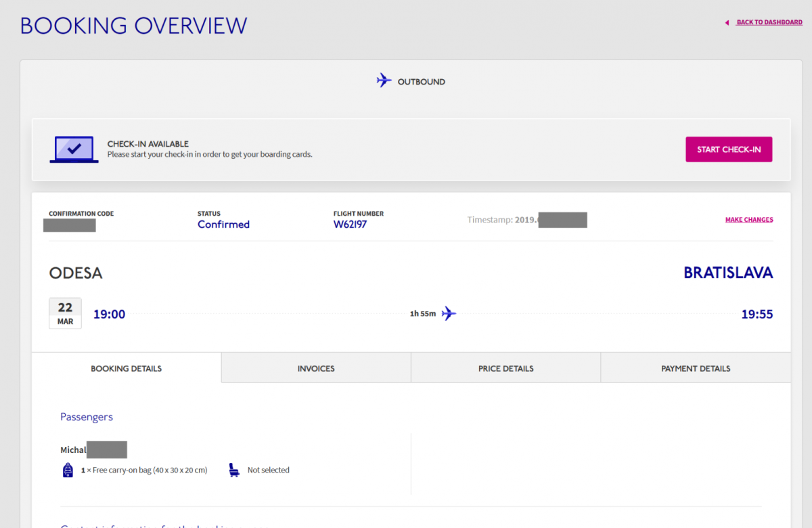812x528 pixels.
Task: Click the 19:55 arrival time
Action: tap(757, 314)
